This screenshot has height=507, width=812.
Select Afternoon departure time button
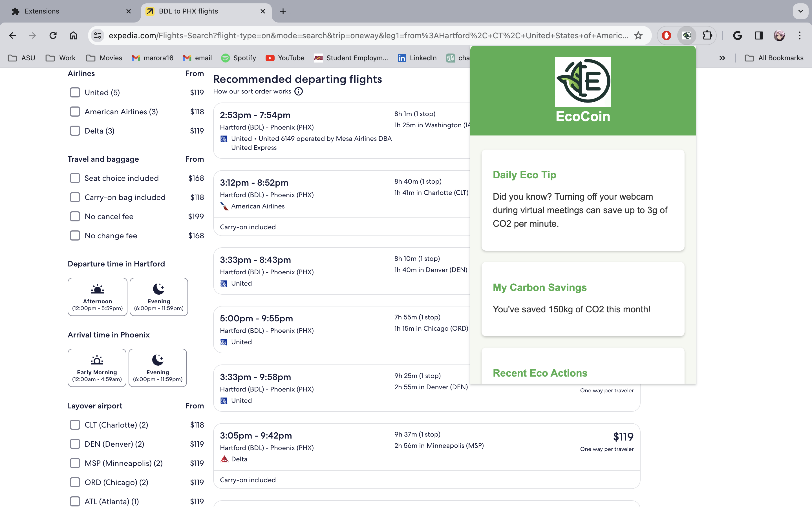tap(97, 297)
